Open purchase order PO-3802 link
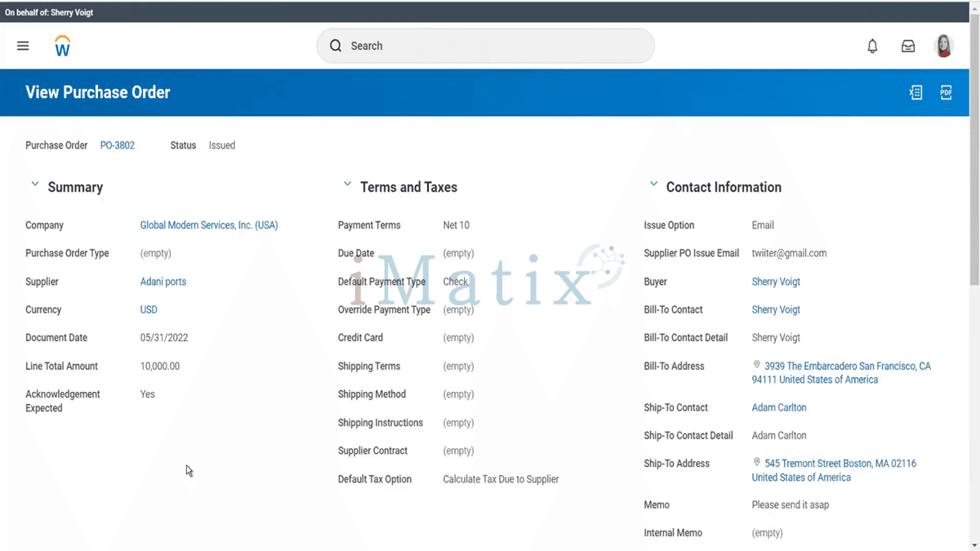Screen dimensions: 980x551 click(x=118, y=145)
